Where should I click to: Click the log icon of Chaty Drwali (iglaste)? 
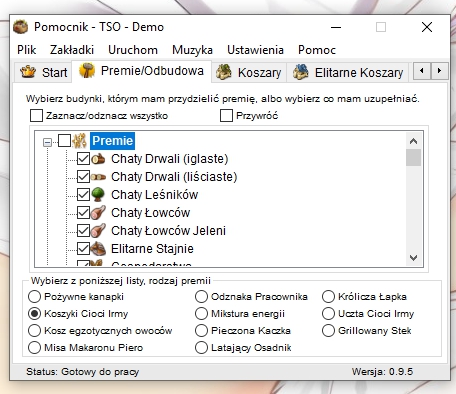click(x=98, y=159)
